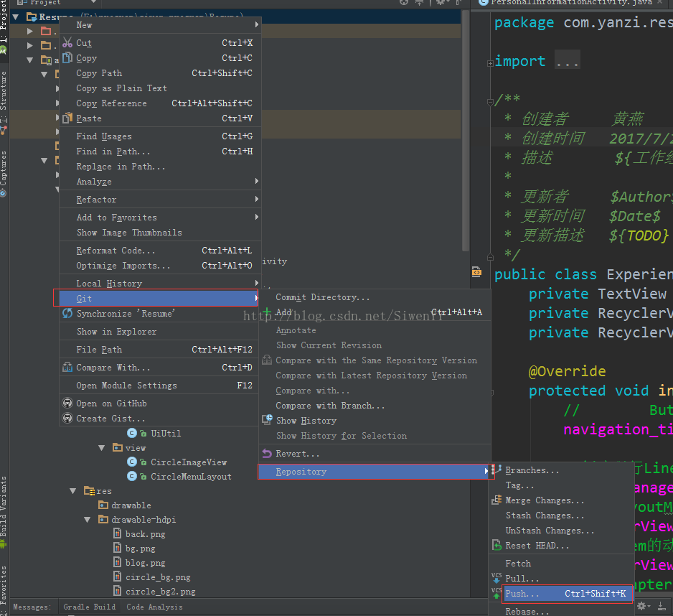Select Compare with Branch... menu item

click(x=375, y=406)
